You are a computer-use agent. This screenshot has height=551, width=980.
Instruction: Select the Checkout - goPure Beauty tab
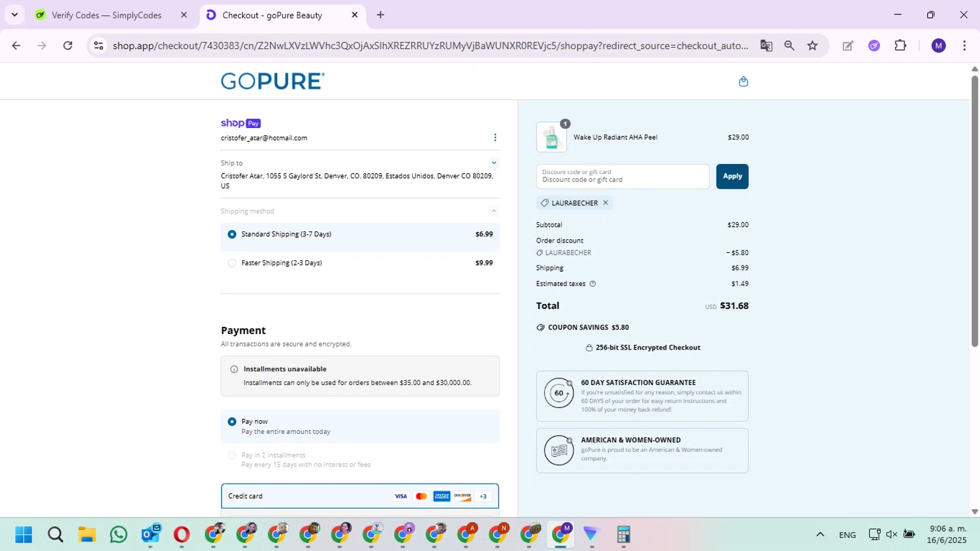(x=272, y=15)
